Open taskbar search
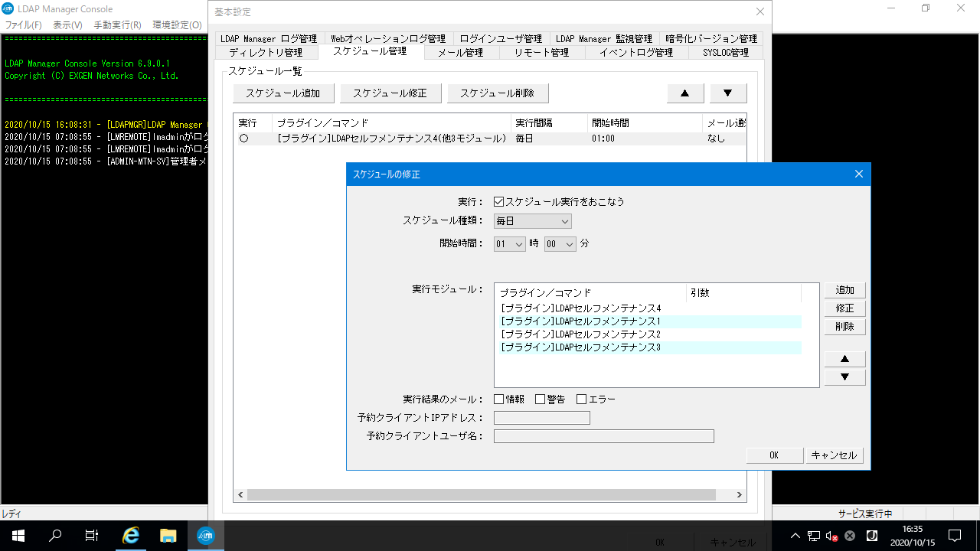Screen dimensions: 980x551 pos(55,536)
